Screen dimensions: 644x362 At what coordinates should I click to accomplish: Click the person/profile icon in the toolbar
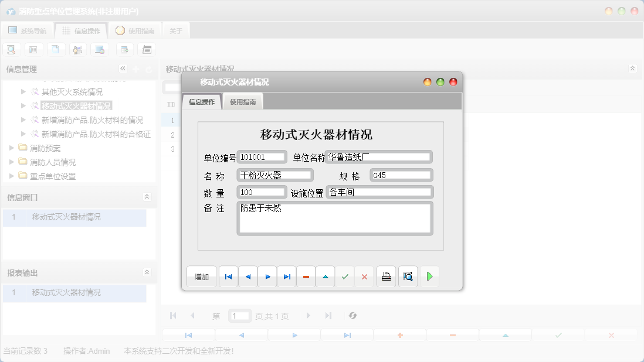77,49
